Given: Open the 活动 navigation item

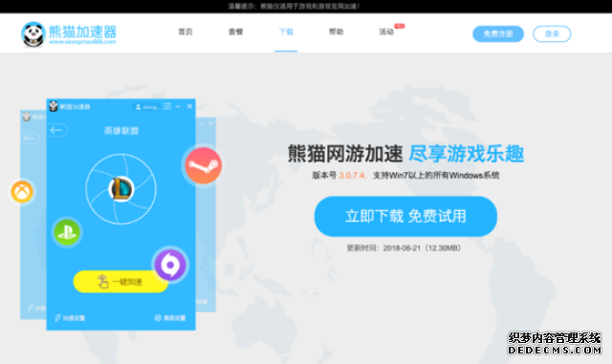Looking at the screenshot, I should [x=386, y=32].
